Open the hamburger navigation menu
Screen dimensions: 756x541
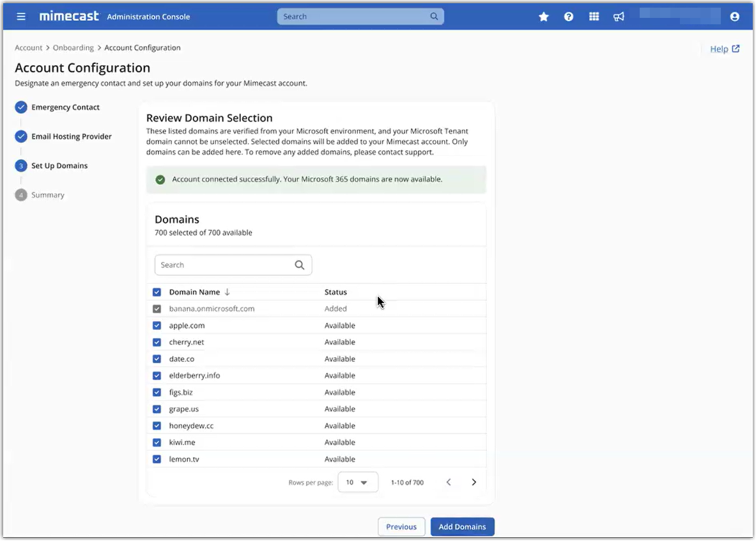pos(21,17)
